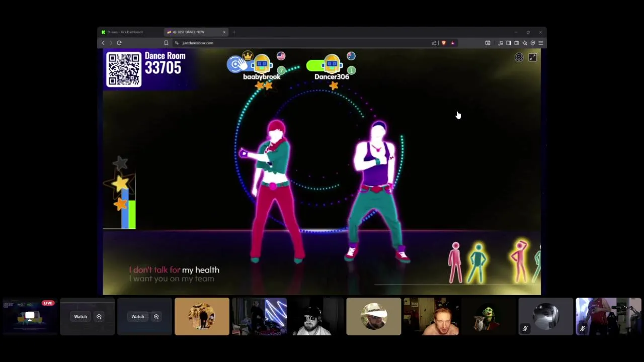Click the Dance Room 33705 number
644x362 pixels.
coord(163,67)
